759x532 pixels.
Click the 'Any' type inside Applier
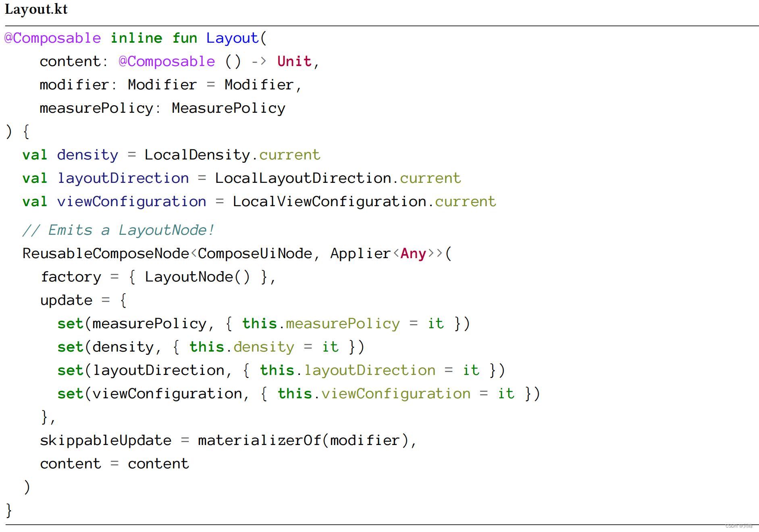(x=413, y=254)
